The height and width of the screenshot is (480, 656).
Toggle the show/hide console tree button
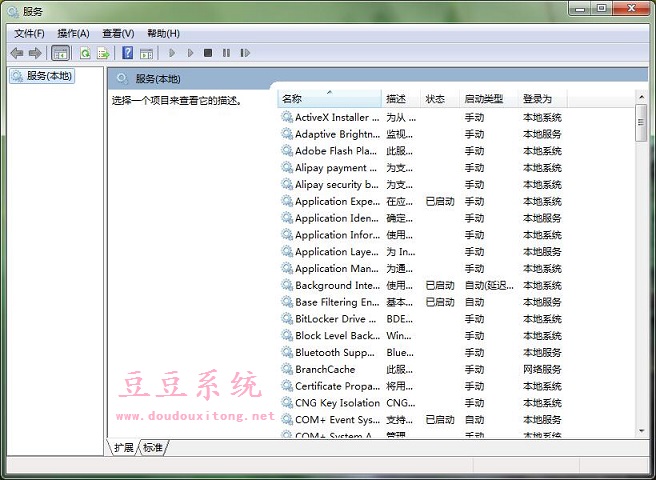[x=60, y=53]
